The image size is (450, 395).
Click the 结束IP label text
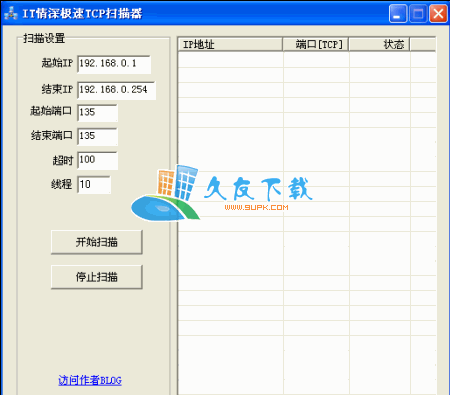57,89
